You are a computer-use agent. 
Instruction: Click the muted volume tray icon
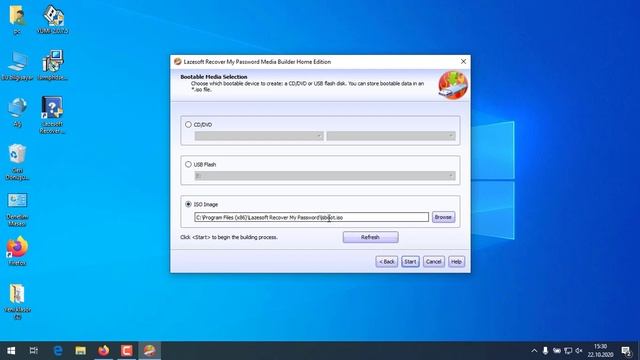(579, 351)
